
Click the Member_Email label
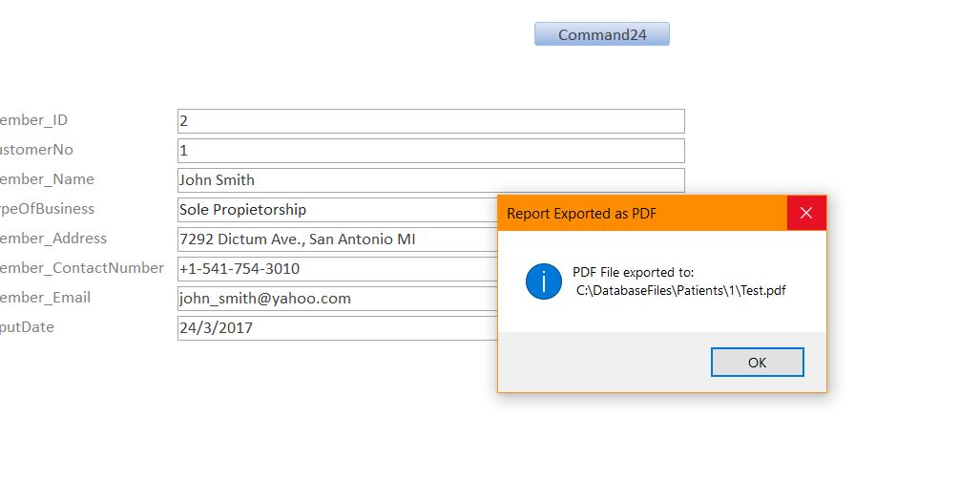[x=46, y=298]
